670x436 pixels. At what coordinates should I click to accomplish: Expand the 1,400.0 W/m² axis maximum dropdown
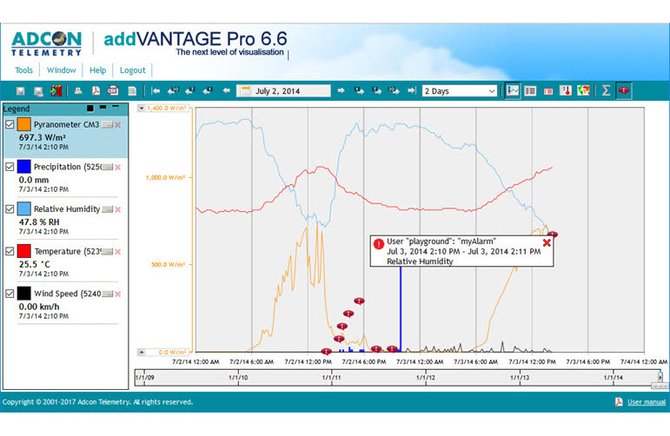point(141,108)
